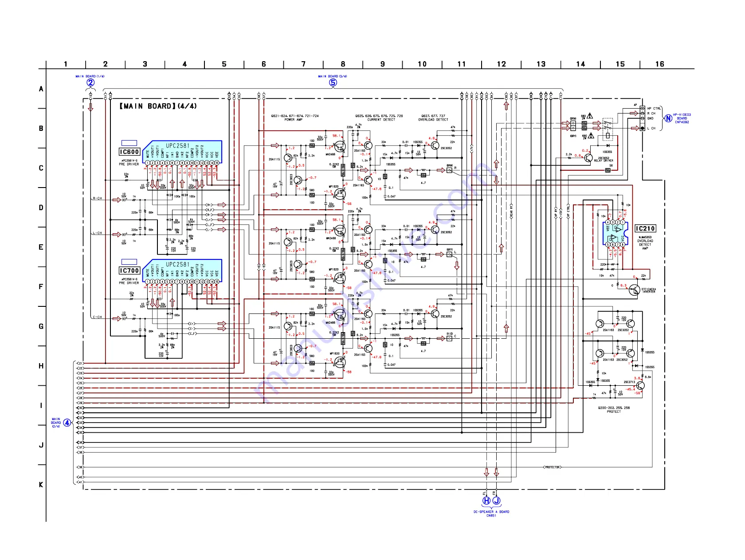Image resolution: width=745 pixels, height=560 pixels.
Task: Click the circled J speaker connector
Action: tap(497, 501)
